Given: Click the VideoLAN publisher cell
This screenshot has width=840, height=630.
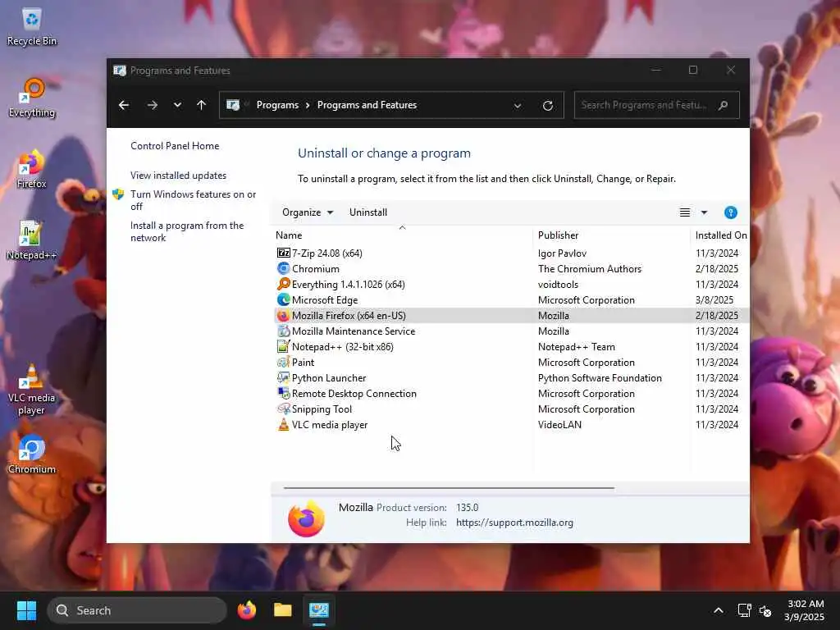Looking at the screenshot, I should (x=559, y=424).
